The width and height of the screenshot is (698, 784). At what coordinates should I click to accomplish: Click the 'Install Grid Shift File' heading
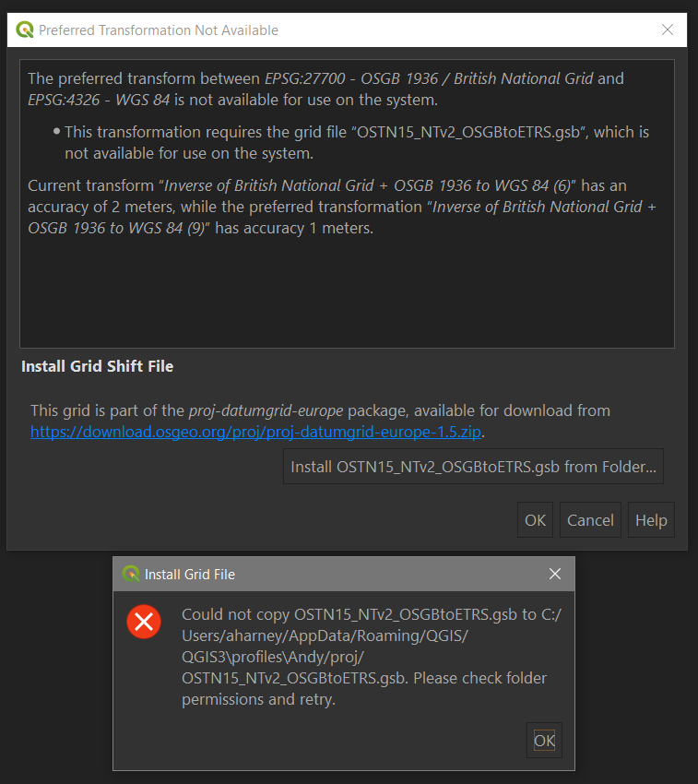click(98, 366)
